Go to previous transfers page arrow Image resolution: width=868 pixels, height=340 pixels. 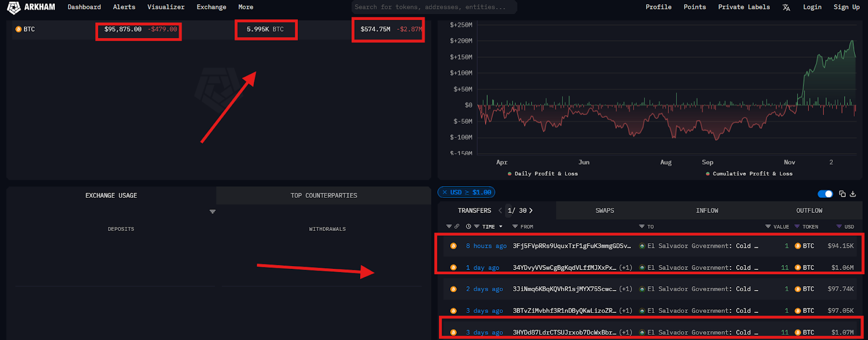[500, 211]
